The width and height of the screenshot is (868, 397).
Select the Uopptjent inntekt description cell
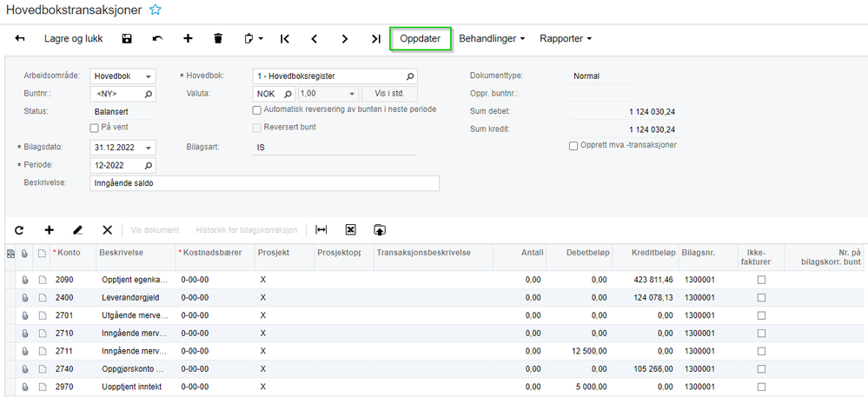click(x=136, y=387)
